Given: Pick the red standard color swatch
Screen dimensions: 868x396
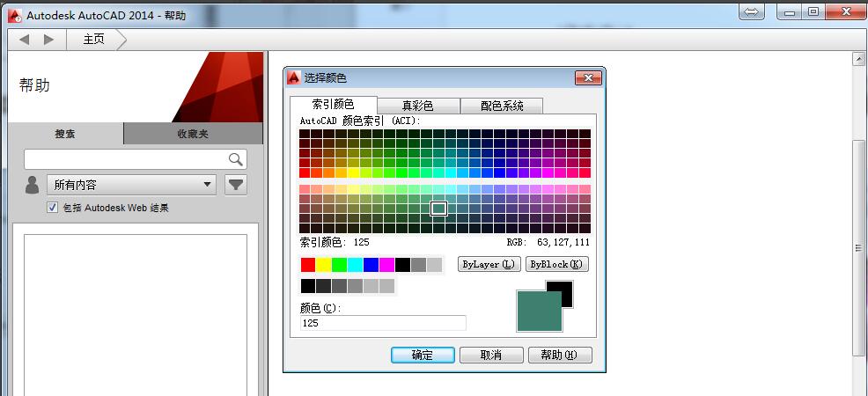Looking at the screenshot, I should click(308, 265).
